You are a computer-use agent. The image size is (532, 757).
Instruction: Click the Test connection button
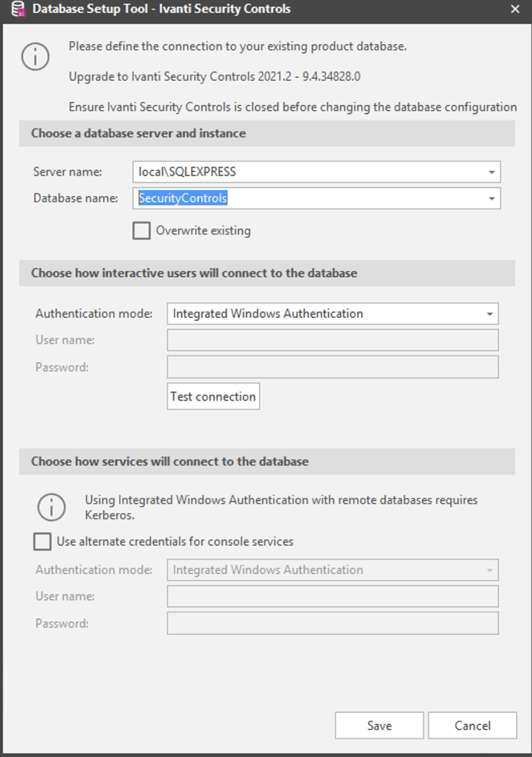click(x=213, y=396)
